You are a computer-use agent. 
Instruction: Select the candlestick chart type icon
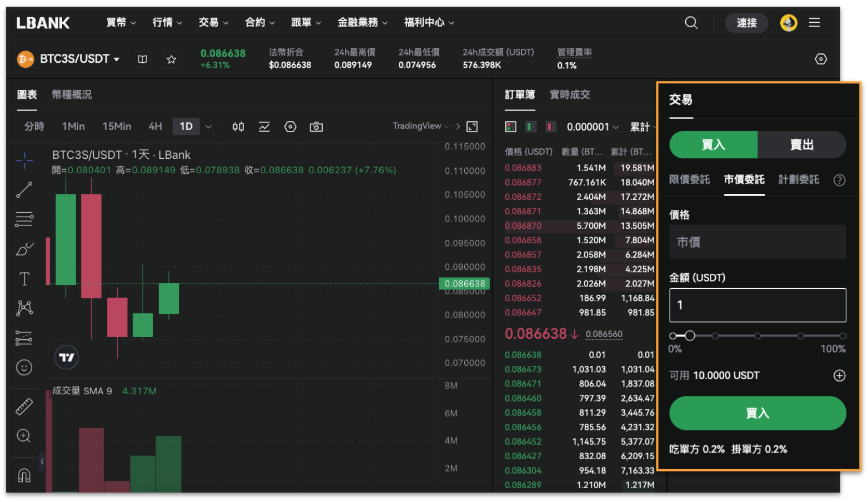(x=238, y=127)
